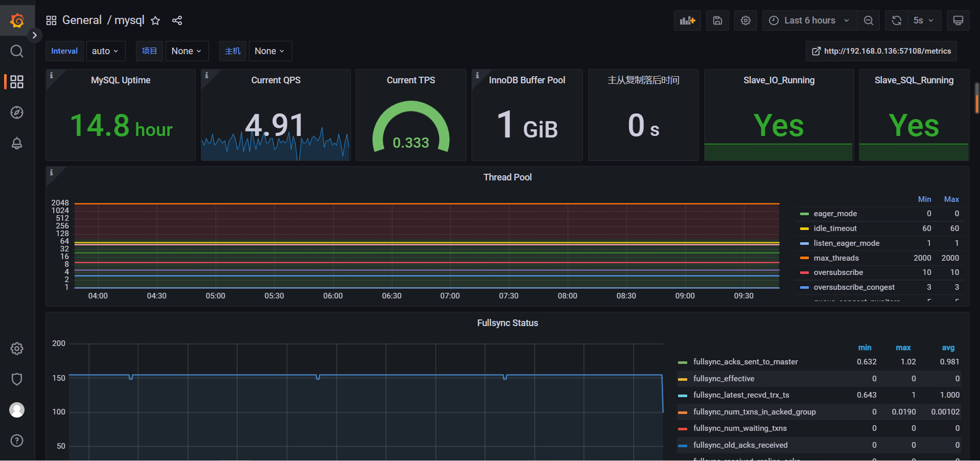Open Slave_IO_Running panel title menu

coord(779,80)
